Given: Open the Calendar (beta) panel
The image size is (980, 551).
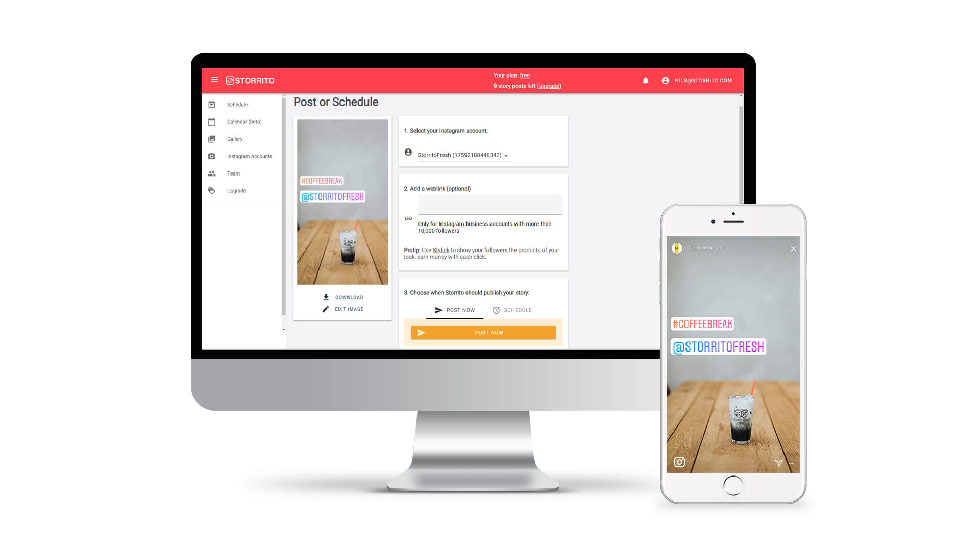Looking at the screenshot, I should coord(243,121).
